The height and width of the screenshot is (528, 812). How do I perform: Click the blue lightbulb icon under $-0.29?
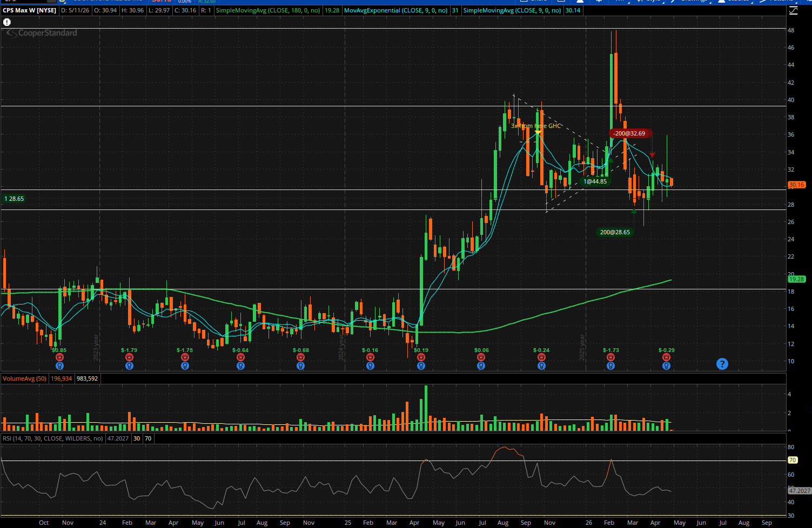(x=666, y=366)
